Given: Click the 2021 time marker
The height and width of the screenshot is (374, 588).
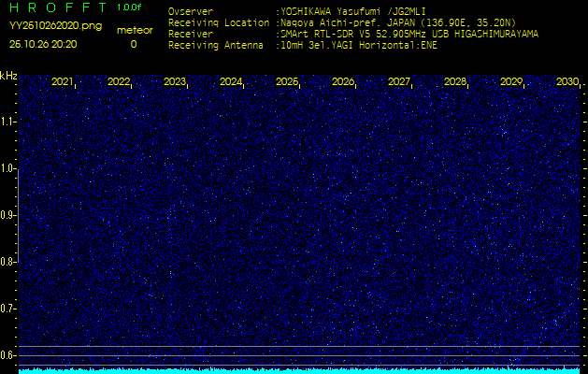Looking at the screenshot, I should point(63,82).
